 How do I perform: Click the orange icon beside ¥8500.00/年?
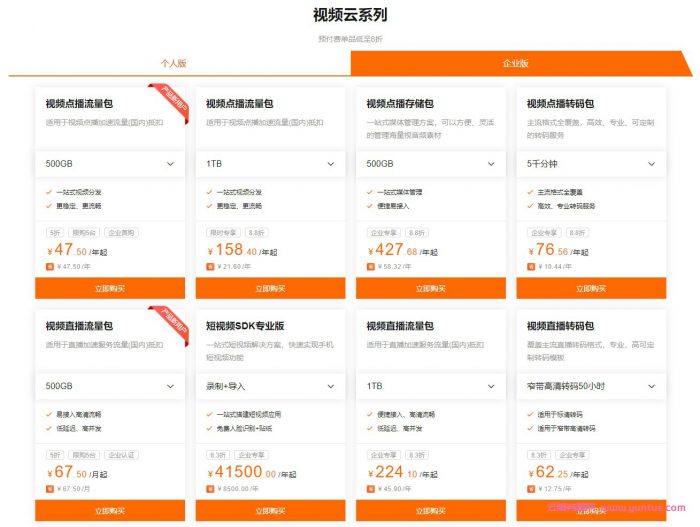[210, 489]
